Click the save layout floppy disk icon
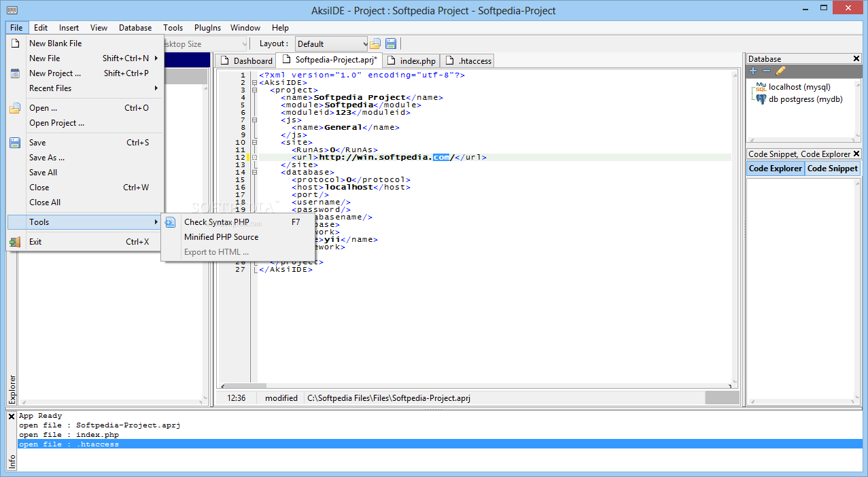This screenshot has height=477, width=868. 392,43
